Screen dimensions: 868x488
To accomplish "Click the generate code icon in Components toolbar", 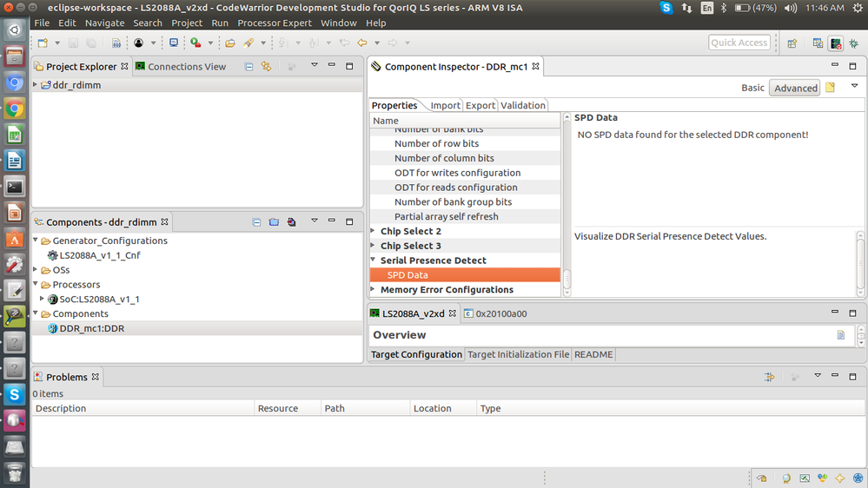I will click(x=292, y=222).
